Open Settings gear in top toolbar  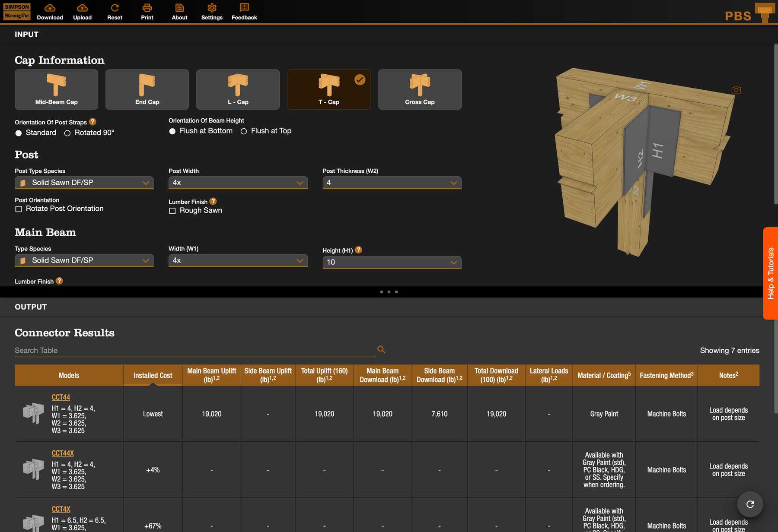click(x=212, y=8)
